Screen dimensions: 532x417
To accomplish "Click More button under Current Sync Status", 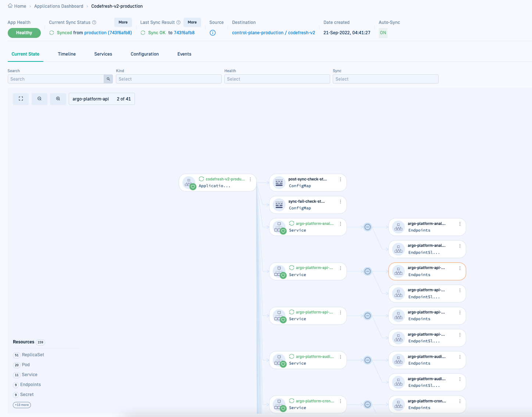I will pyautogui.click(x=123, y=22).
